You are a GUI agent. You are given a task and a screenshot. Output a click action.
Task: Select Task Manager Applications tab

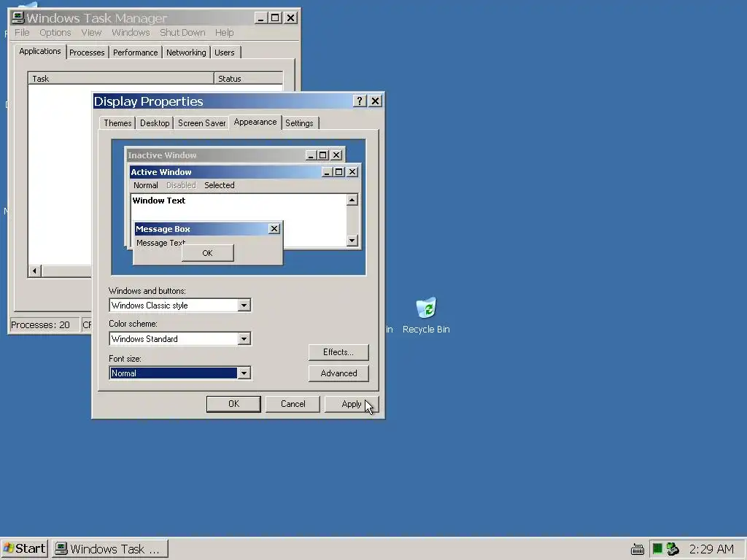coord(40,51)
